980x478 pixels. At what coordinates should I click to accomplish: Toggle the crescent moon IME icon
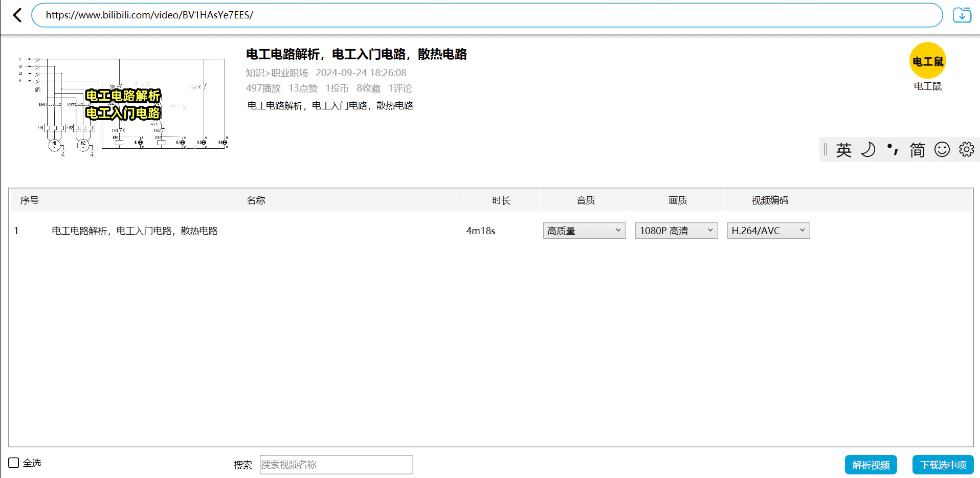tap(868, 150)
